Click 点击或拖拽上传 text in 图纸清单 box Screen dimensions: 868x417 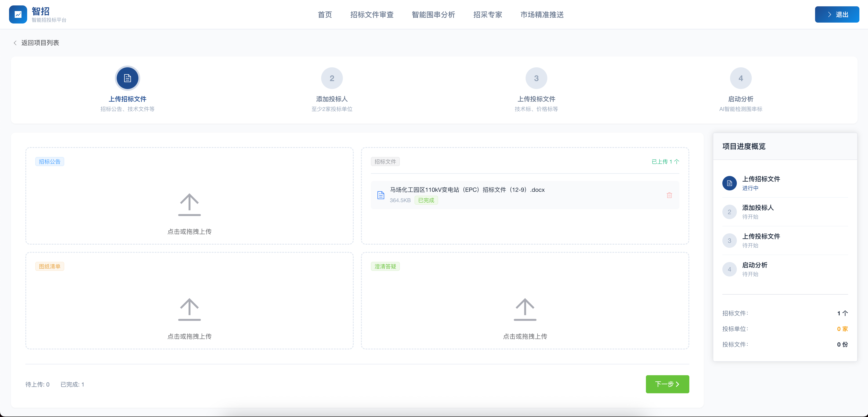(189, 336)
